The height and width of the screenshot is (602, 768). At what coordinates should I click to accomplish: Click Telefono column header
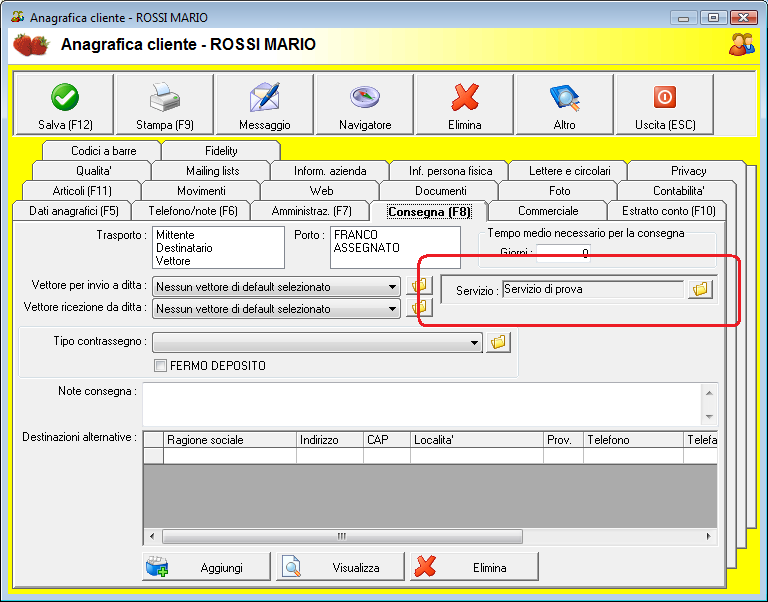633,440
